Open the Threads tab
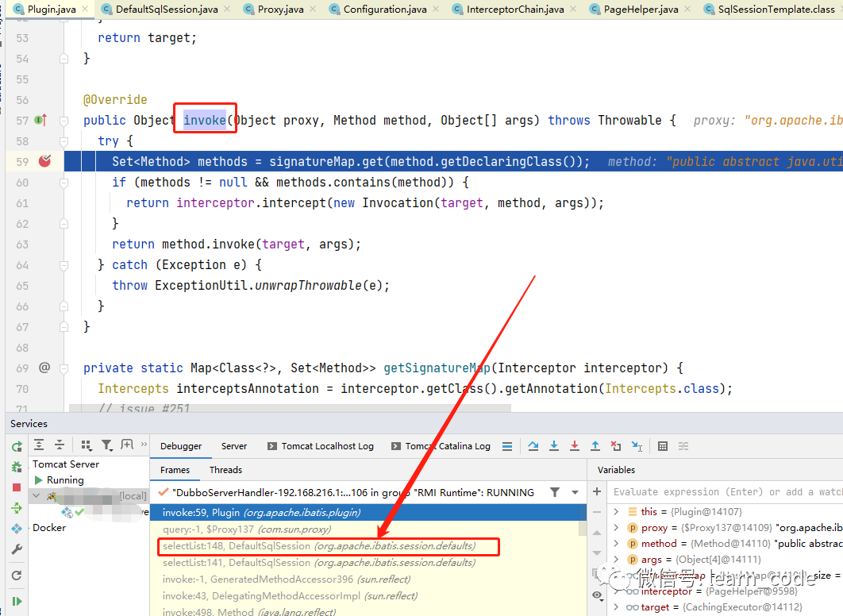 point(225,470)
